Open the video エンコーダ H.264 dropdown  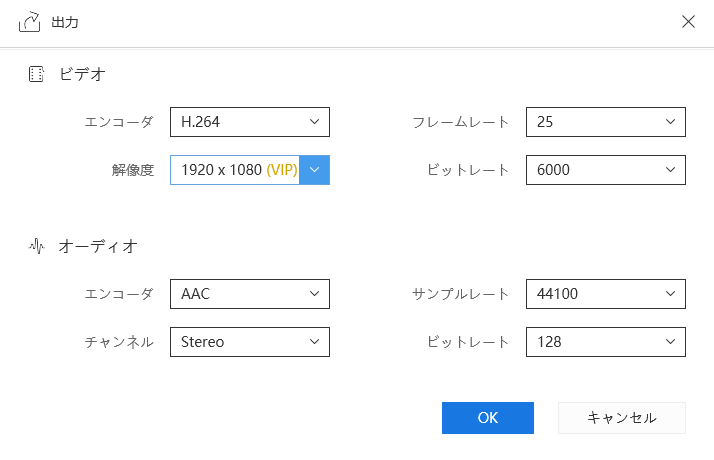point(314,122)
